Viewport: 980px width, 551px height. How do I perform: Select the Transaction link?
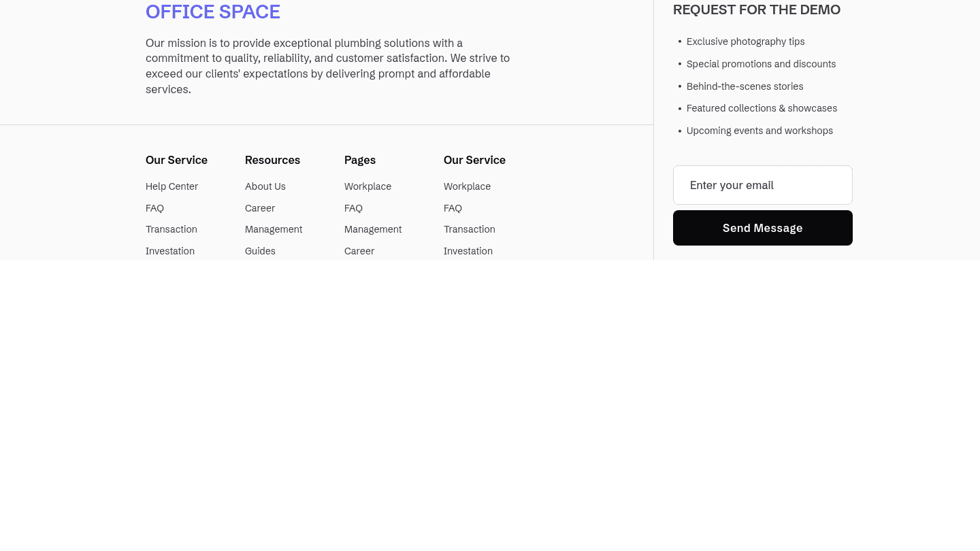171,229
